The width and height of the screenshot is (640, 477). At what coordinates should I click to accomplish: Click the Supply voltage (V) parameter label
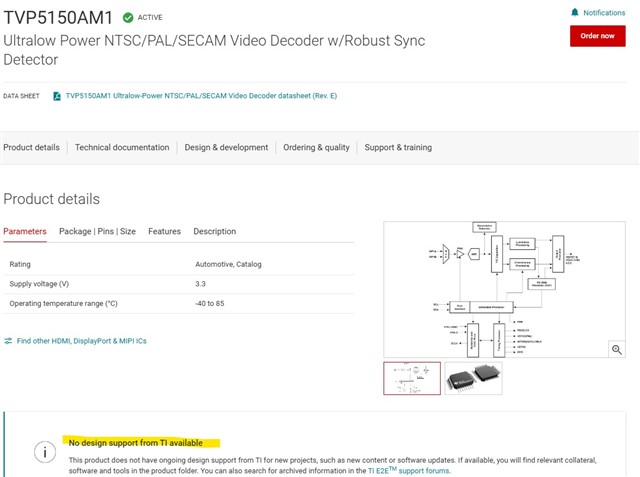(39, 284)
